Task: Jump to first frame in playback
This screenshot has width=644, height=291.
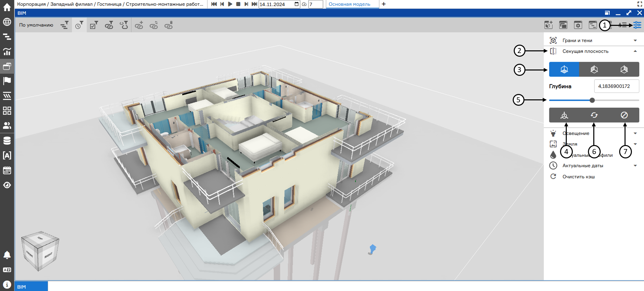Action: [214, 4]
